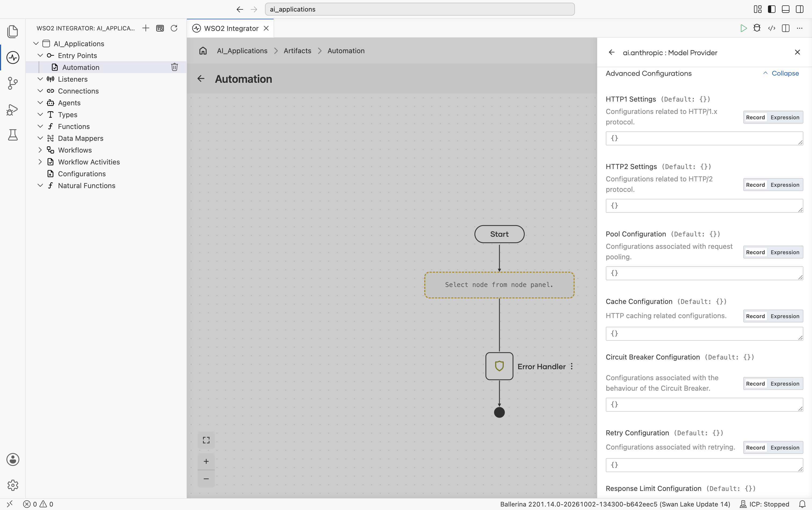Image resolution: width=812 pixels, height=510 pixels.
Task: Select Expression mode for HTTP2 Settings
Action: click(785, 185)
